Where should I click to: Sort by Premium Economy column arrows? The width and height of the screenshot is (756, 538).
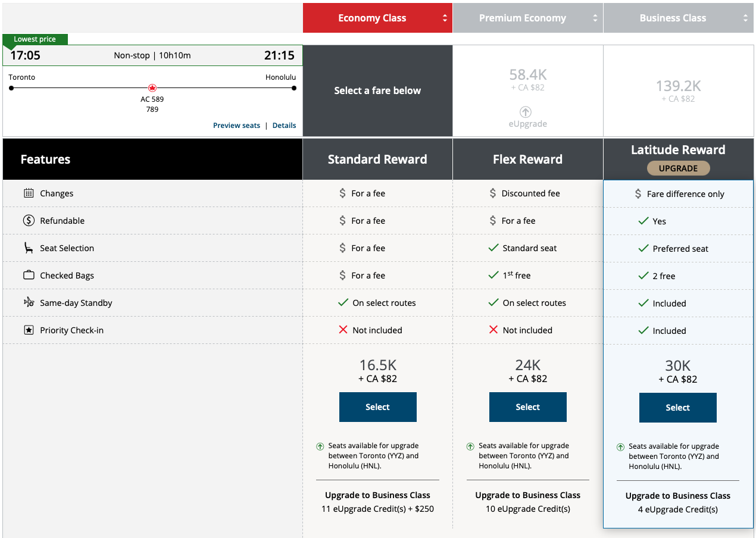pos(595,18)
